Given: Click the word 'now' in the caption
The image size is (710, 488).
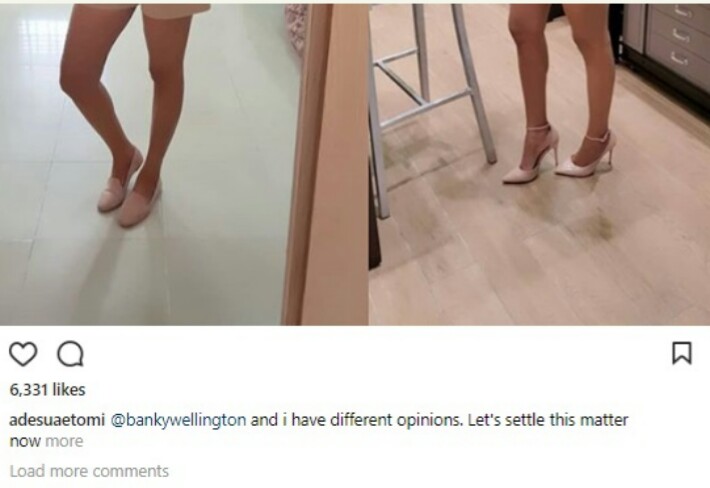Looking at the screenshot, I should pos(26,441).
